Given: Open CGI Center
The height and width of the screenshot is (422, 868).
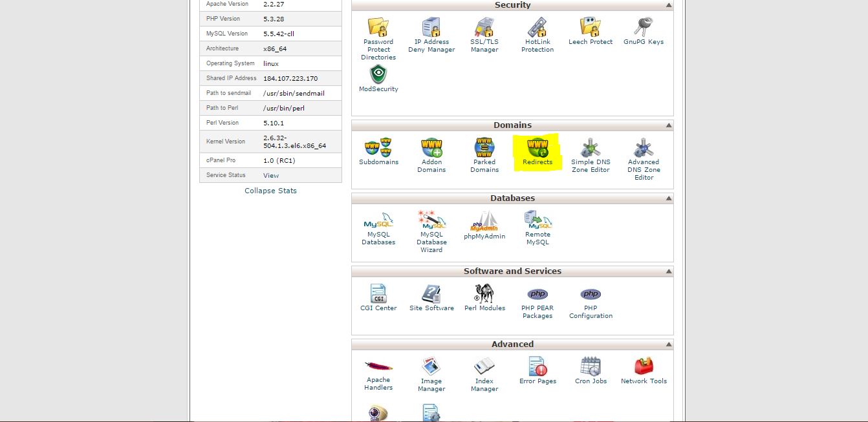Looking at the screenshot, I should (x=378, y=297).
